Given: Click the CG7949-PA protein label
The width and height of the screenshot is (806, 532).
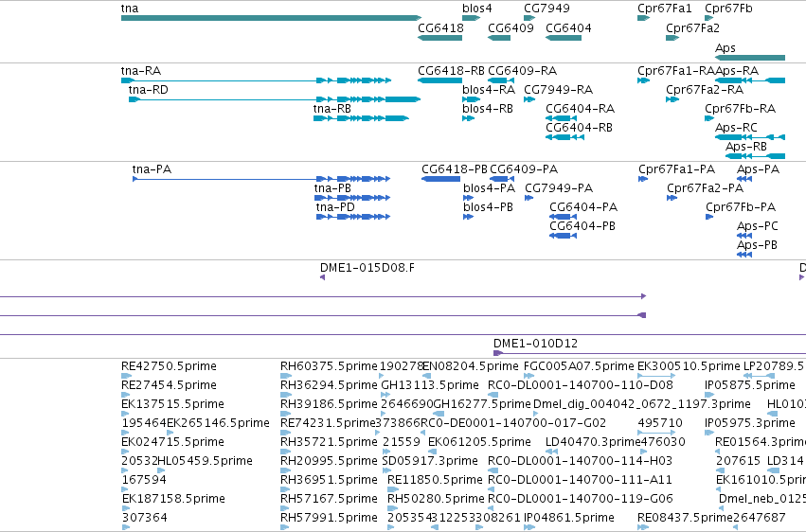Looking at the screenshot, I should pos(559,188).
